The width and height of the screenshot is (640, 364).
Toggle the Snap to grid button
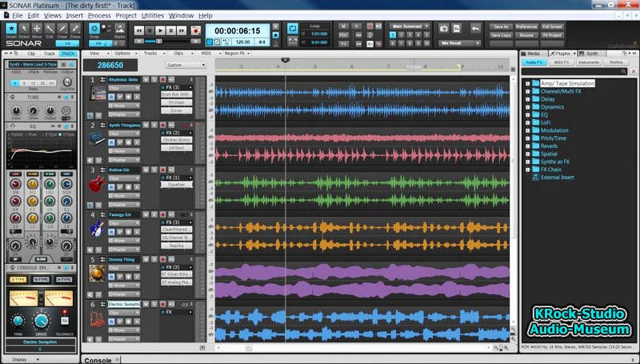(x=94, y=29)
